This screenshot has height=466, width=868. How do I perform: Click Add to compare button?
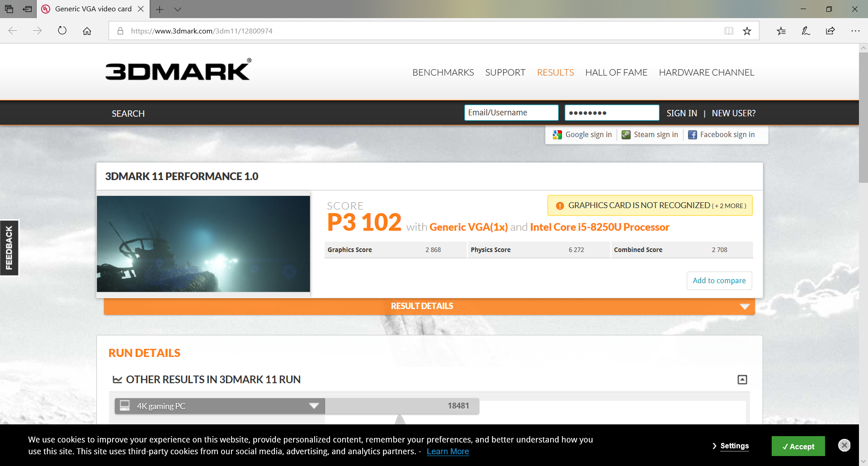pos(719,281)
